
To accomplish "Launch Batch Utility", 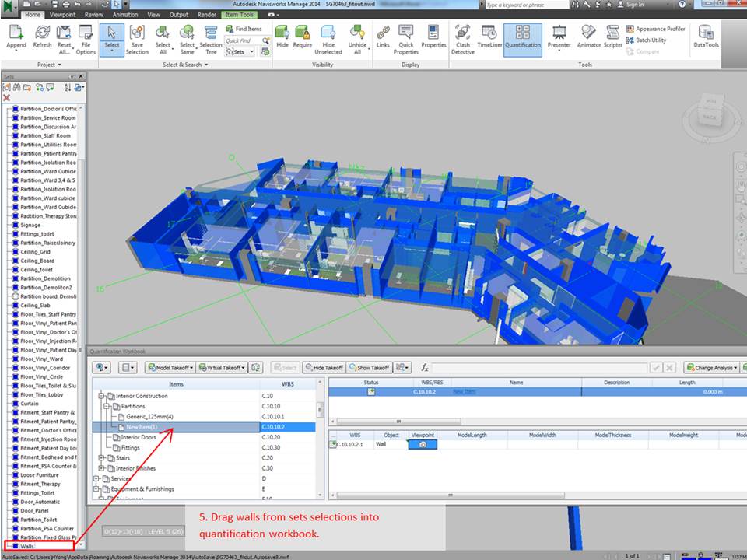I will [x=646, y=40].
